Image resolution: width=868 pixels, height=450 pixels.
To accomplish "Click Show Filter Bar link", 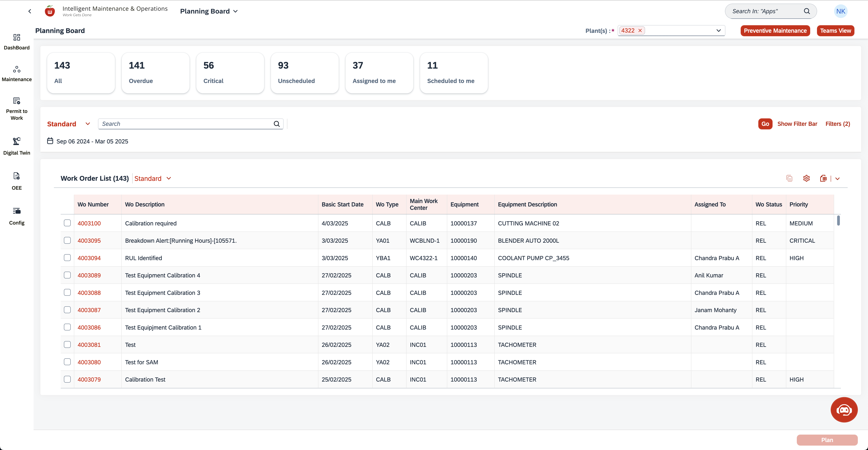I will pos(797,124).
